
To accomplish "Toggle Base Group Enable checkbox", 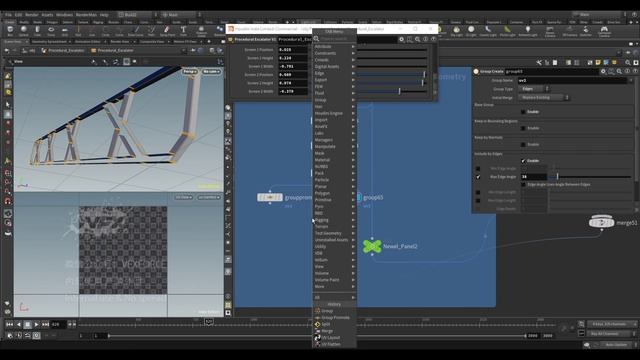I will 523,111.
